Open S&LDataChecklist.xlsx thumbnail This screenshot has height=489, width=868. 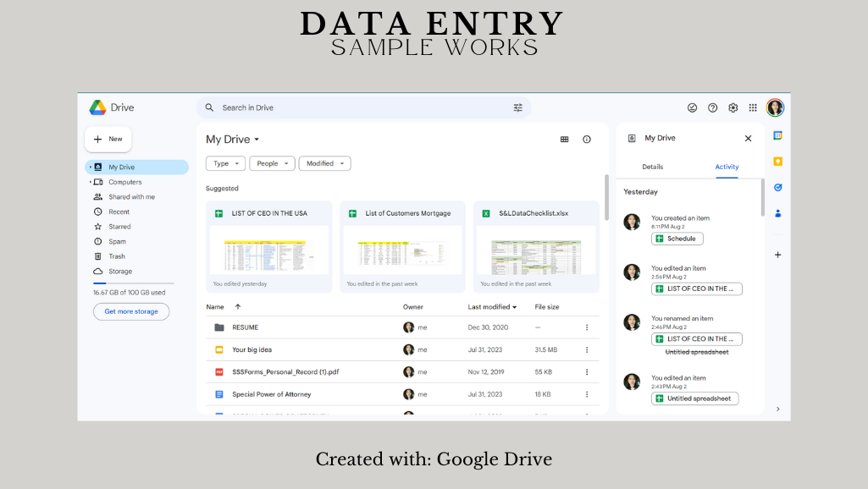(x=536, y=250)
